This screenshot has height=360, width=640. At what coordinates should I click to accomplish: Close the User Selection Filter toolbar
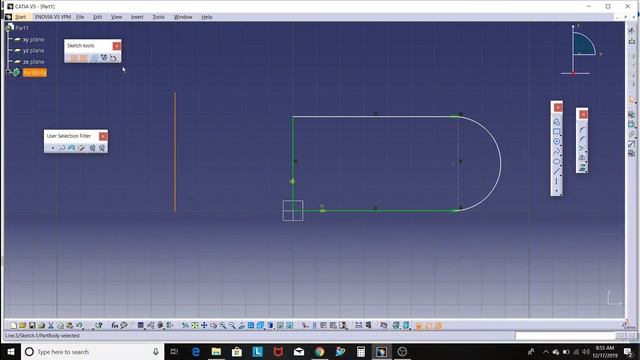tap(103, 136)
